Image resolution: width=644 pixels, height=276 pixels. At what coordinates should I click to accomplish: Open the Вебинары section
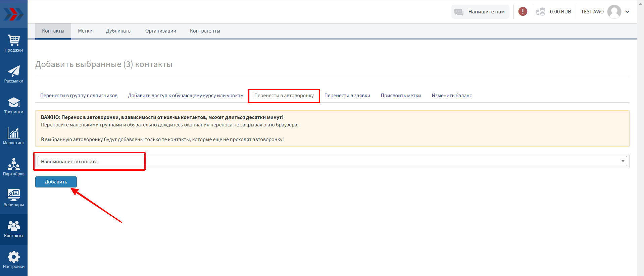click(x=14, y=198)
